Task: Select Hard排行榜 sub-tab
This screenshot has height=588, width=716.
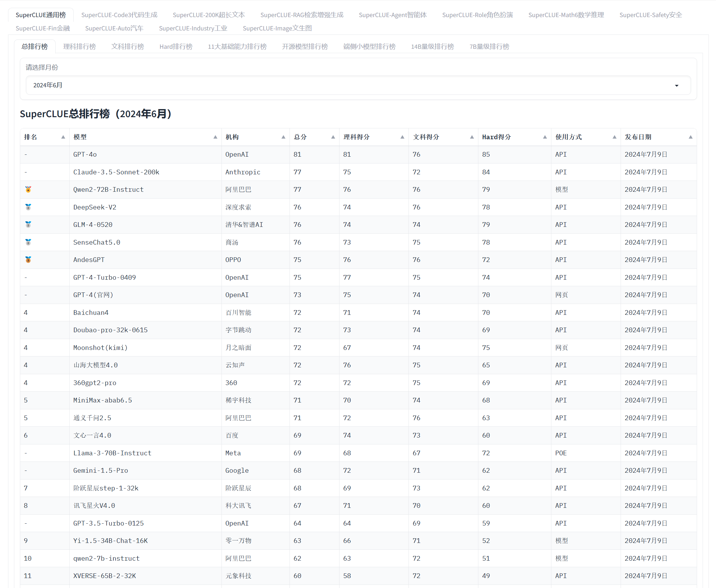Action: tap(176, 46)
